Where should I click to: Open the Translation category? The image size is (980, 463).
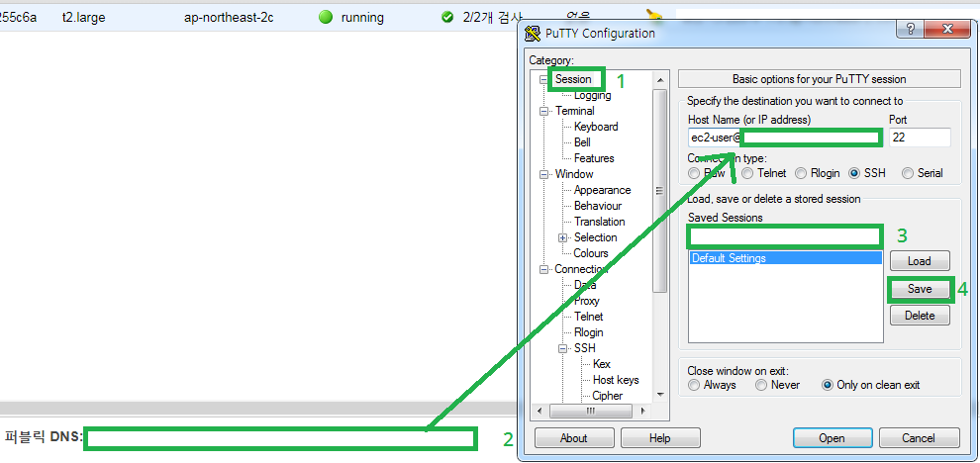pyautogui.click(x=600, y=222)
